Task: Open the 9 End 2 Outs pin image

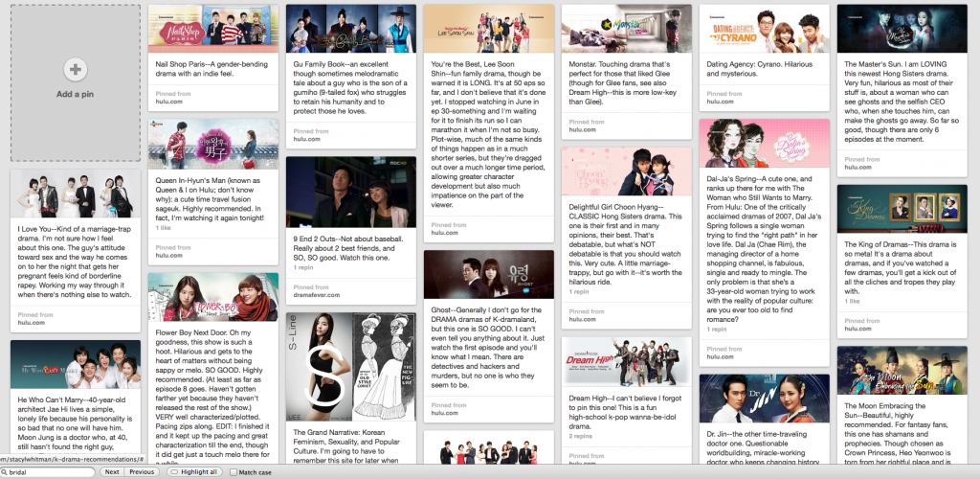Action: coord(350,192)
